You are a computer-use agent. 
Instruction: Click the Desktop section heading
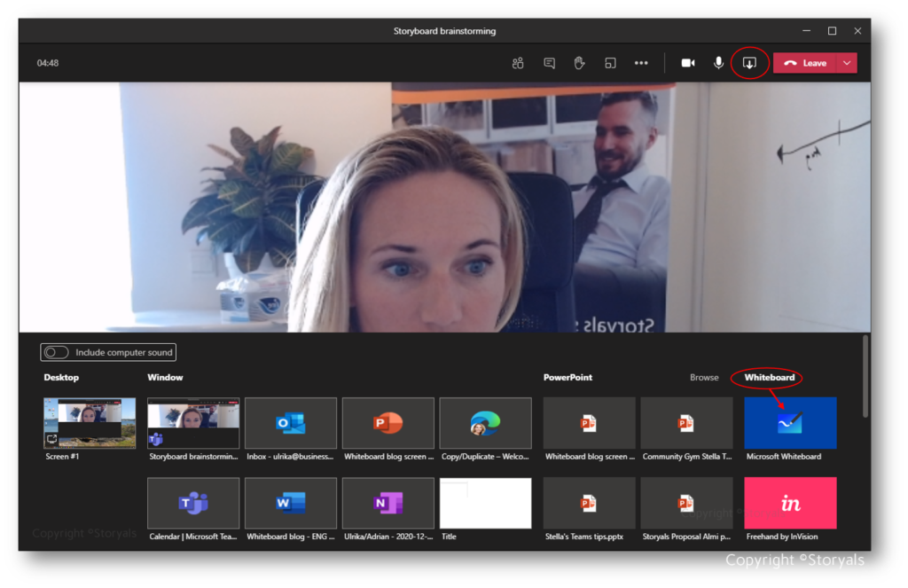[x=61, y=377]
